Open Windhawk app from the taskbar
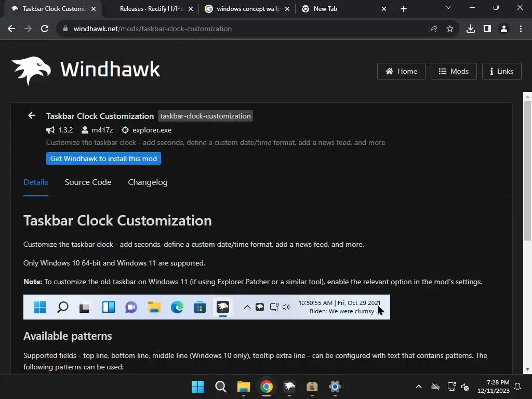The image size is (532, 399). [289, 387]
